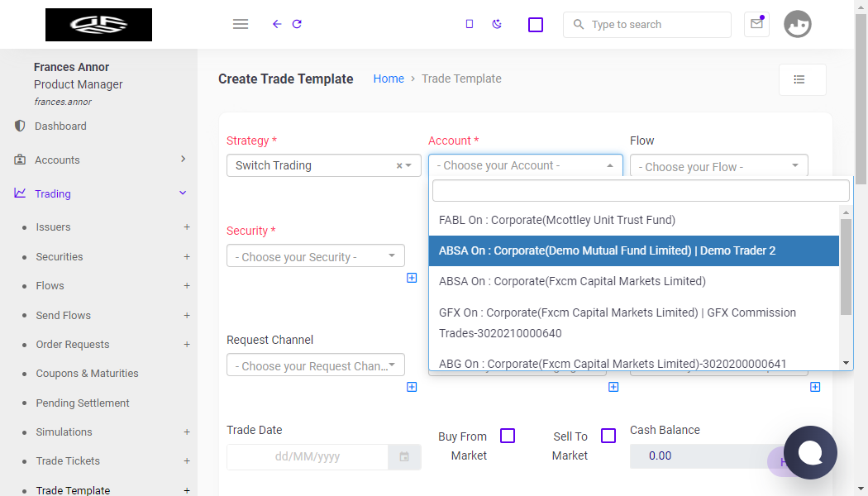Add new Request Channel with plus icon
The width and height of the screenshot is (868, 496).
(x=412, y=387)
